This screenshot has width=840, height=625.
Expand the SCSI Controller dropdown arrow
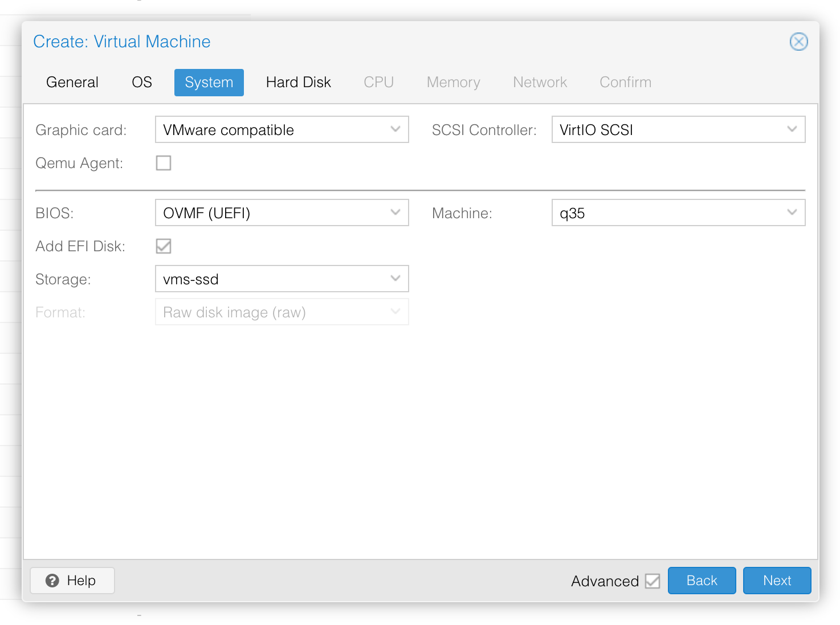(x=792, y=129)
